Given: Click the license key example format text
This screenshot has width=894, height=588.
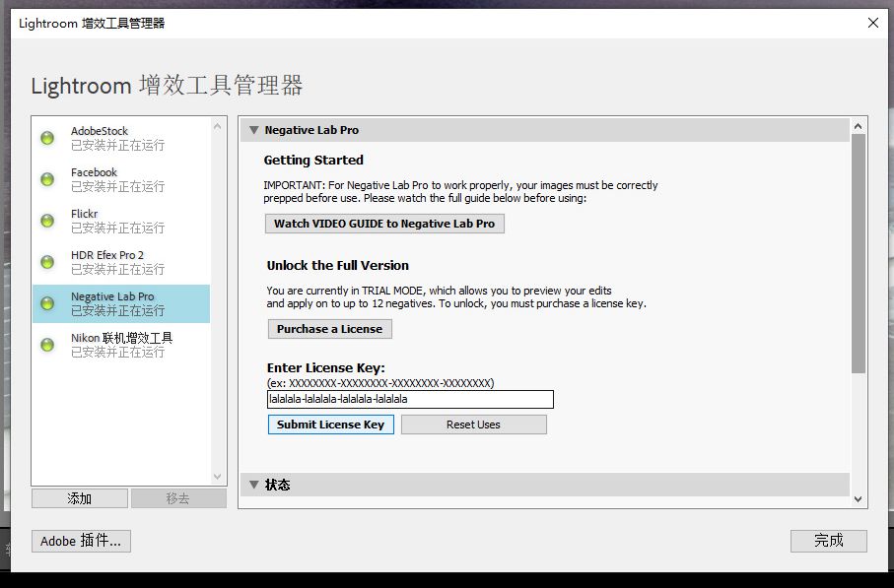Looking at the screenshot, I should (x=380, y=383).
